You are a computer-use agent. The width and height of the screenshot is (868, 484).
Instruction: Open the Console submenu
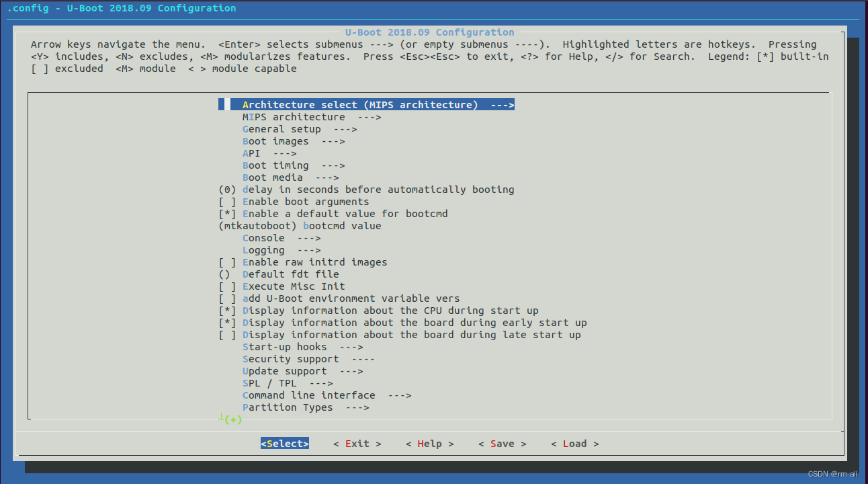pos(281,238)
